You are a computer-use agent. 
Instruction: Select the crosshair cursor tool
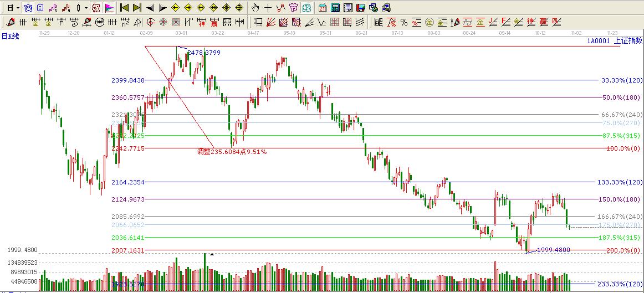click(x=268, y=8)
